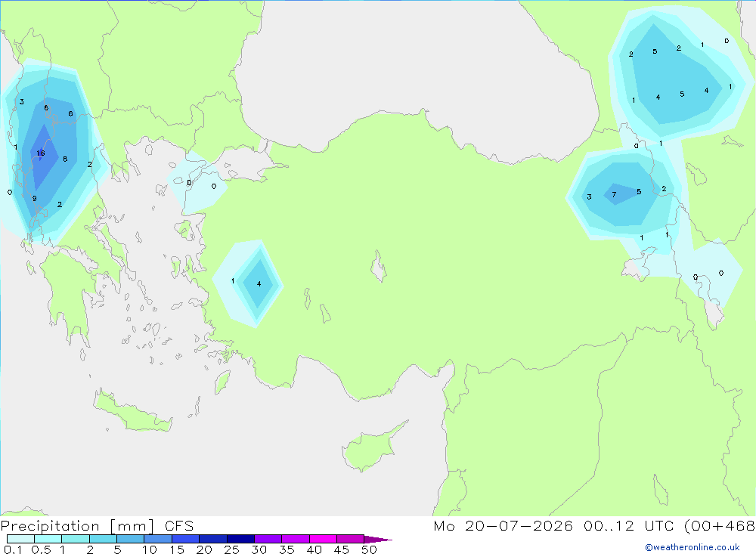Image resolution: width=756 pixels, height=554 pixels.
Task: Click the legend label '45'
Action: (x=342, y=549)
